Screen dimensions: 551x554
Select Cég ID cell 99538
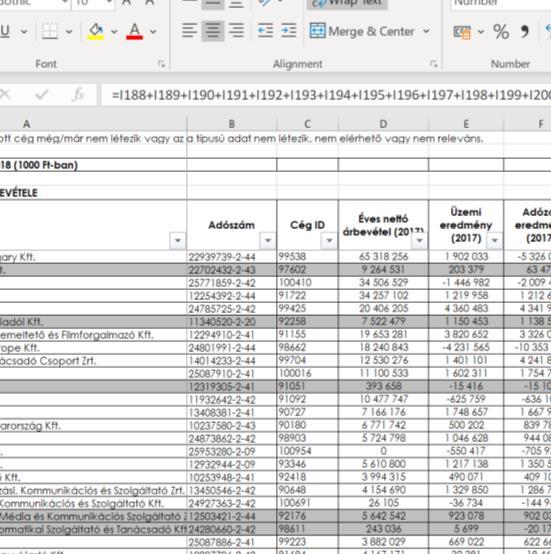click(307, 257)
